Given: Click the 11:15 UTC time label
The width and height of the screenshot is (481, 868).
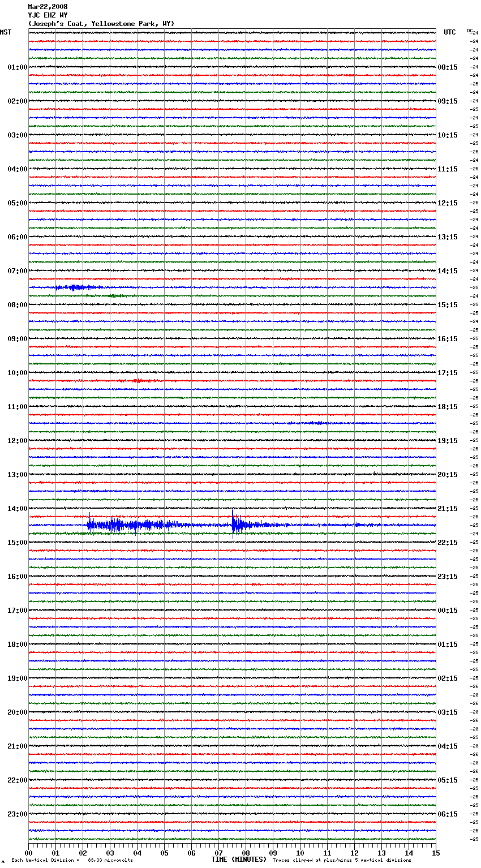Looking at the screenshot, I should pyautogui.click(x=448, y=169).
